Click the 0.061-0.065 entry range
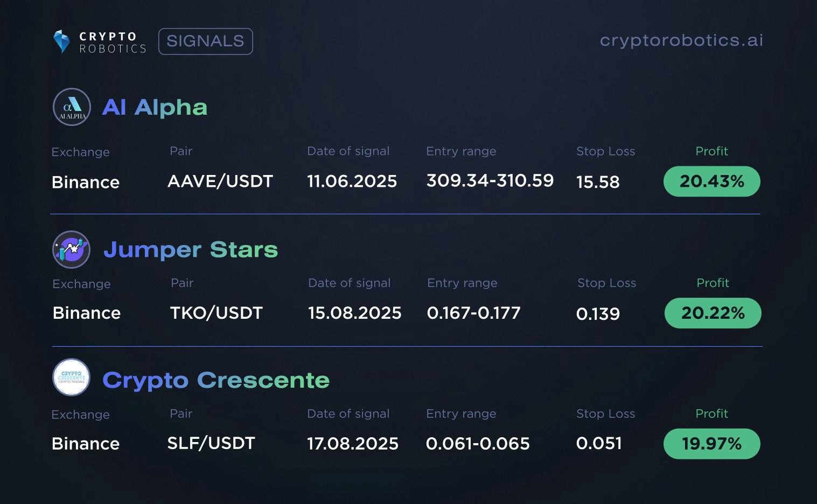The height and width of the screenshot is (504, 817). [x=478, y=444]
